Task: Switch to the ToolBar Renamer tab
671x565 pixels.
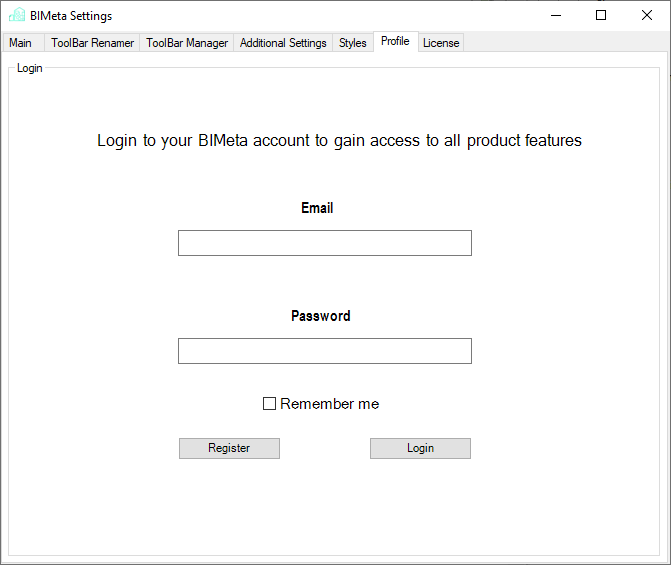Action: pyautogui.click(x=92, y=43)
